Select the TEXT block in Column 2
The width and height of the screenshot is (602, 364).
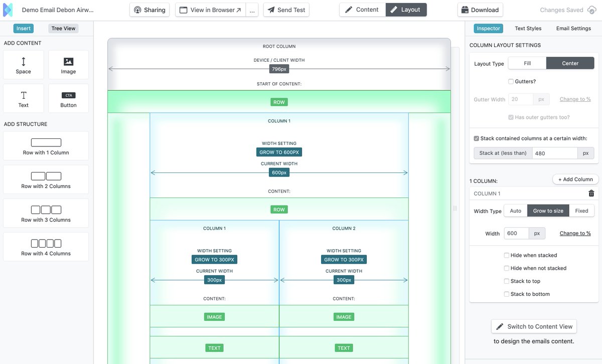point(344,348)
